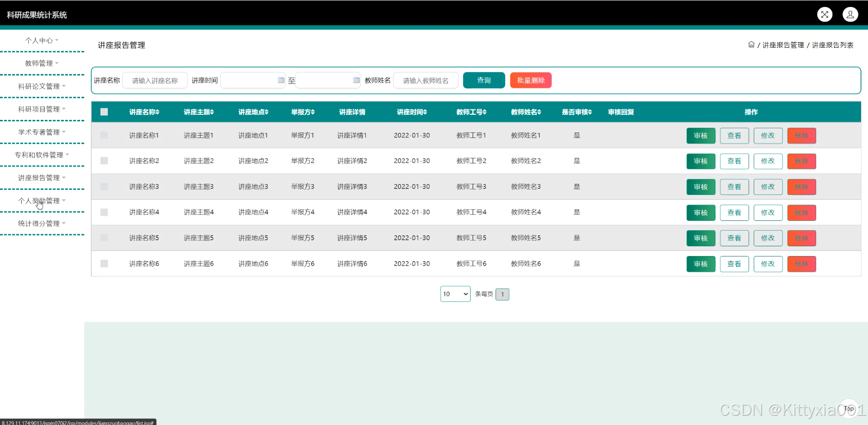Sort by 讲座名称 column header
The height and width of the screenshot is (425, 868).
pos(144,112)
